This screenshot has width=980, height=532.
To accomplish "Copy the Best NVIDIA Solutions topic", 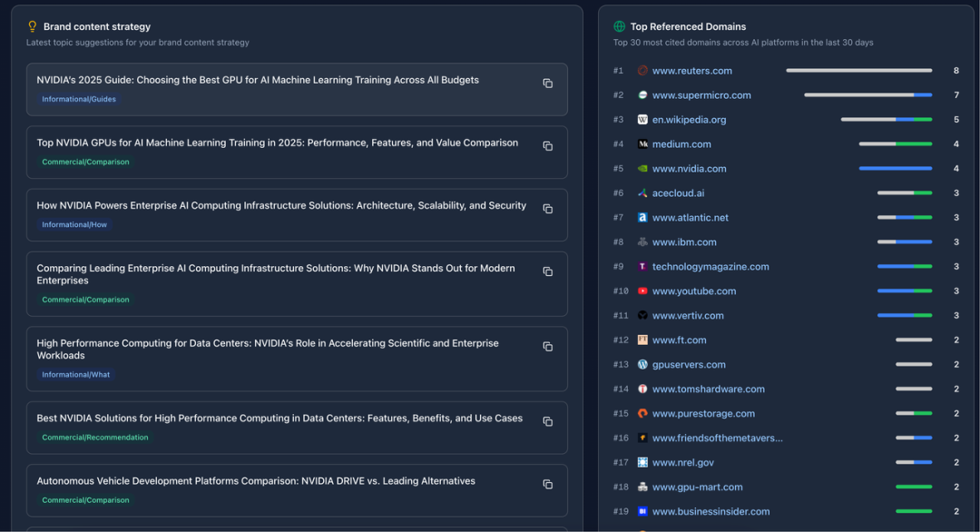I will [547, 421].
